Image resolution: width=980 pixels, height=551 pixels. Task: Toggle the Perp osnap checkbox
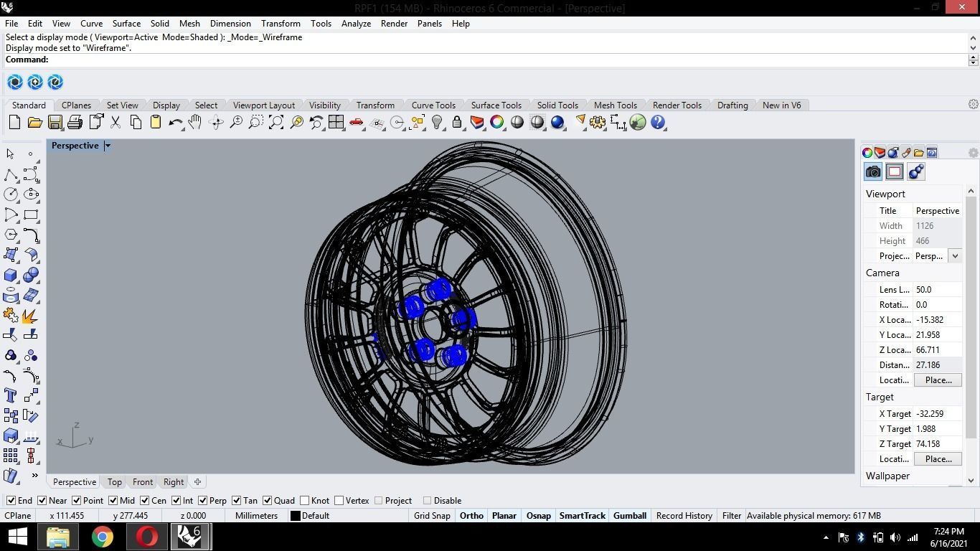(202, 501)
